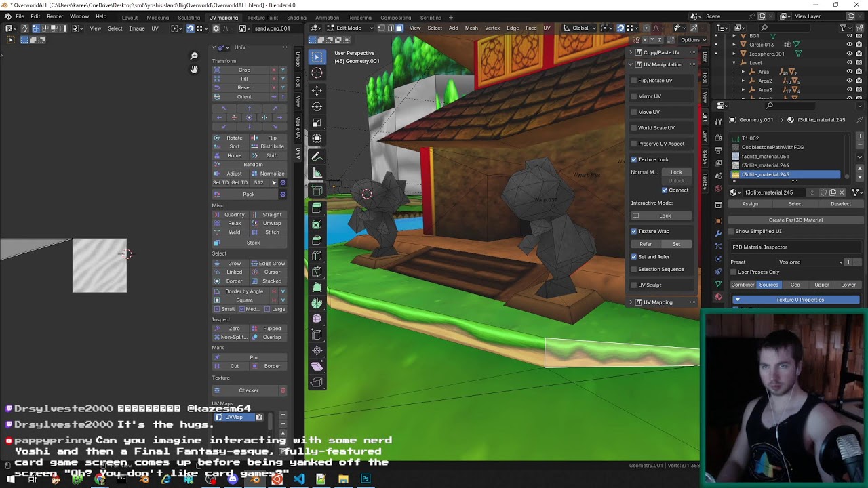Click the Pack settings gear icon
Viewport: 868px width, 488px height.
283,195
